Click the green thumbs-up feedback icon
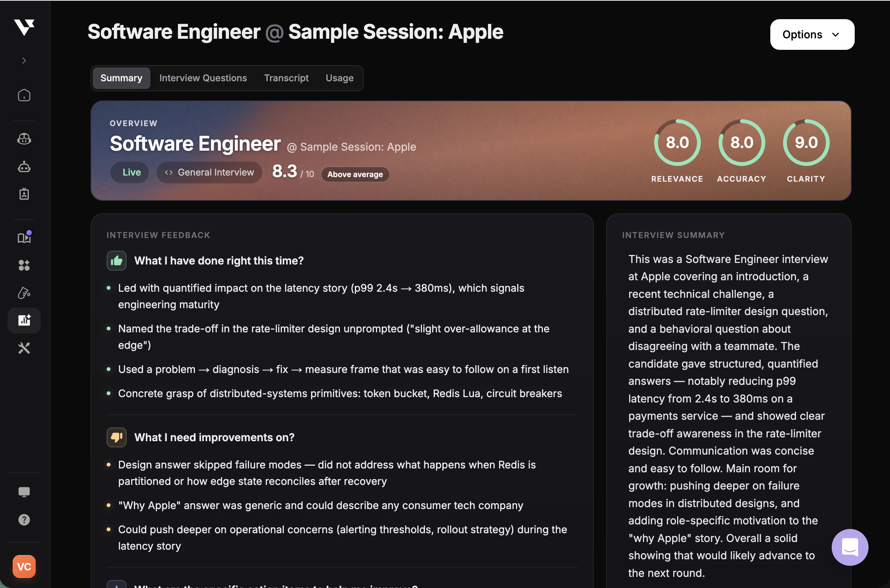The height and width of the screenshot is (588, 890). click(117, 261)
